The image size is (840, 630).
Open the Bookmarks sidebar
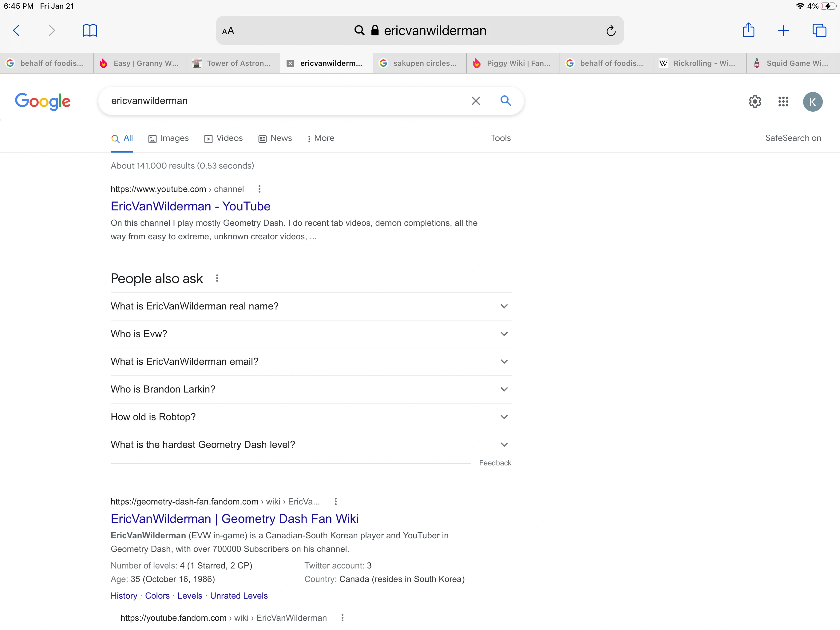click(89, 30)
